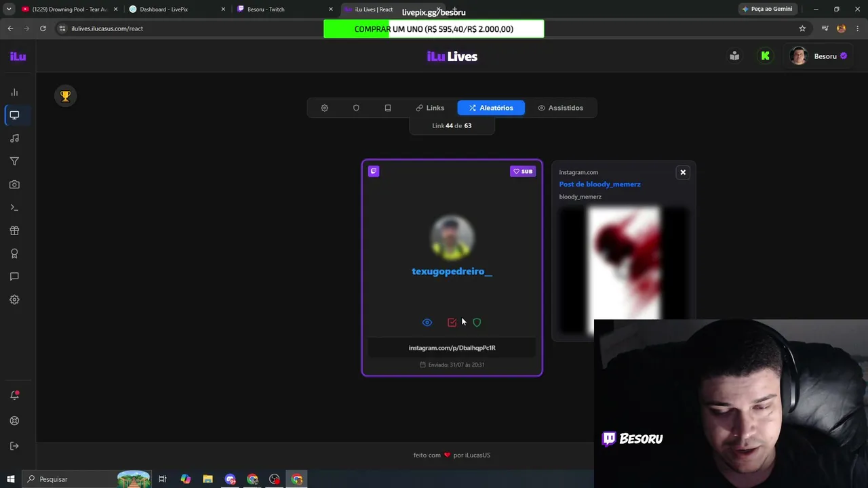This screenshot has height=488, width=868.
Task: Close the Instagram preview panel
Action: [683, 172]
